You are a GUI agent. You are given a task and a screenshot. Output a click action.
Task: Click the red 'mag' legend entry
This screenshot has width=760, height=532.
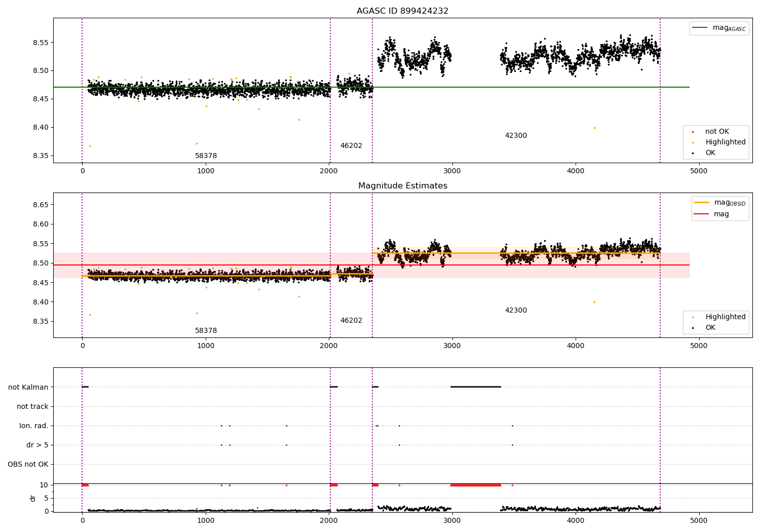pos(712,214)
